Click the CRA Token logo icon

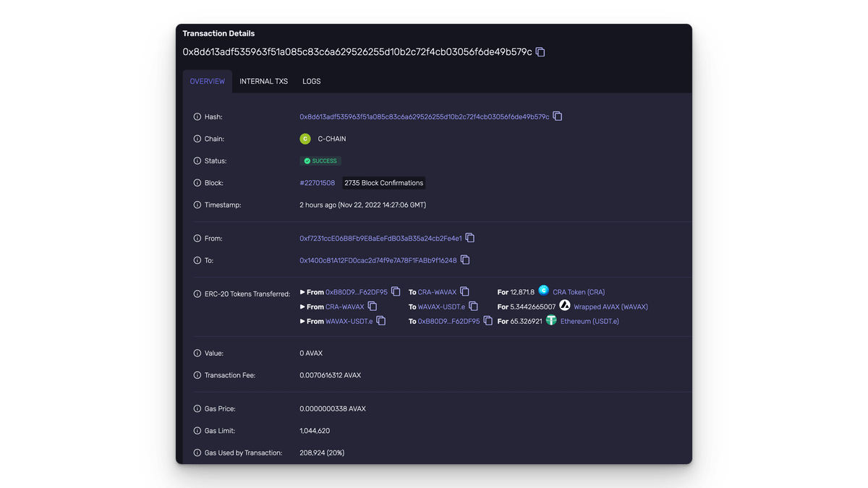544,291
